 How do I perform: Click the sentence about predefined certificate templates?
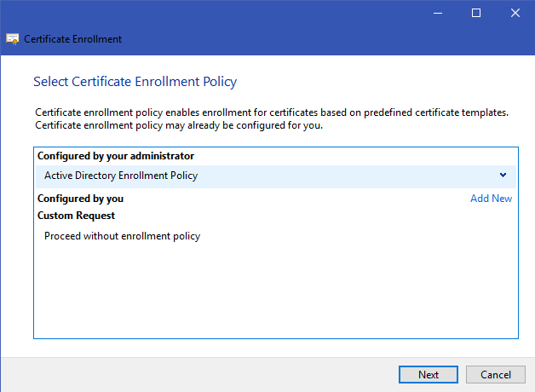[x=272, y=112]
